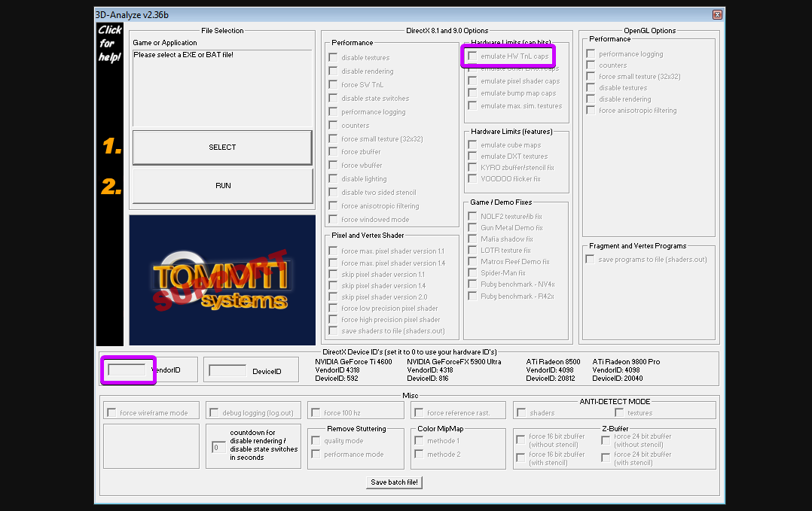The image size is (812, 511).
Task: Enable Mafia shadow fix
Action: [472, 239]
